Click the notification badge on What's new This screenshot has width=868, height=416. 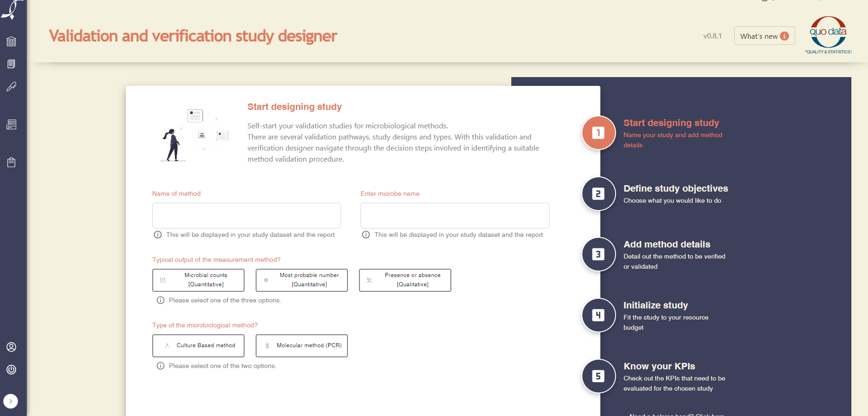point(784,36)
